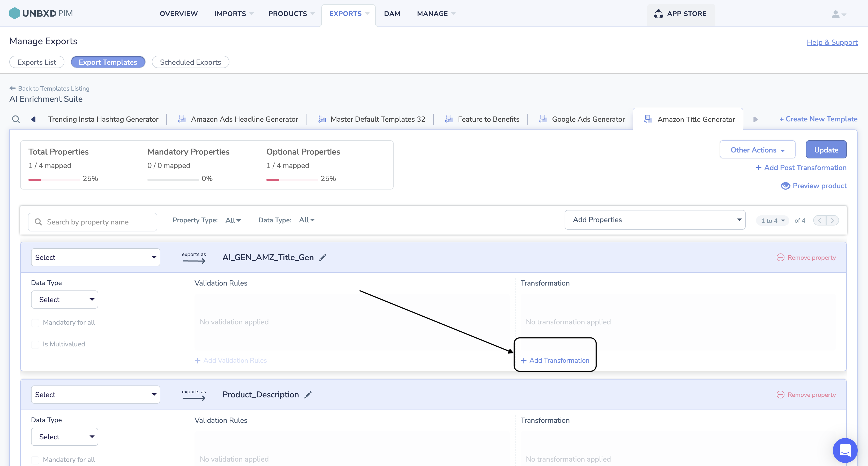Go to next page of properties
The height and width of the screenshot is (466, 868).
[x=833, y=221]
